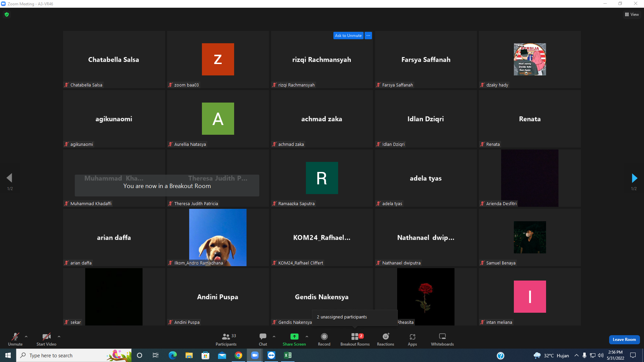Click the sekar name label
The image size is (644, 362).
pyautogui.click(x=75, y=322)
